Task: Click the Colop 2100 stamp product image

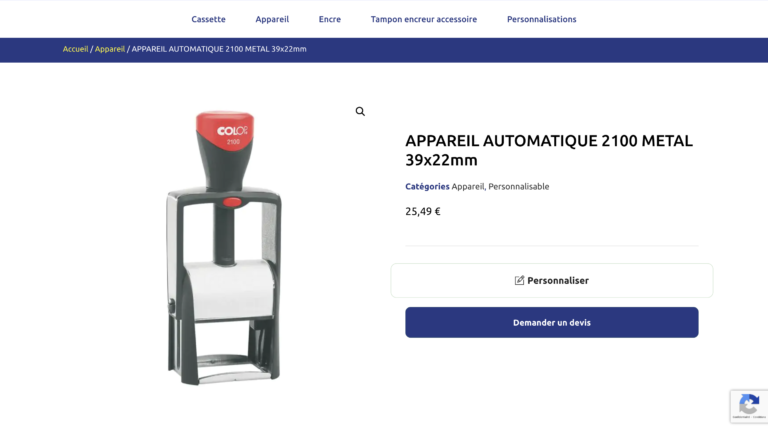Action: click(x=224, y=247)
